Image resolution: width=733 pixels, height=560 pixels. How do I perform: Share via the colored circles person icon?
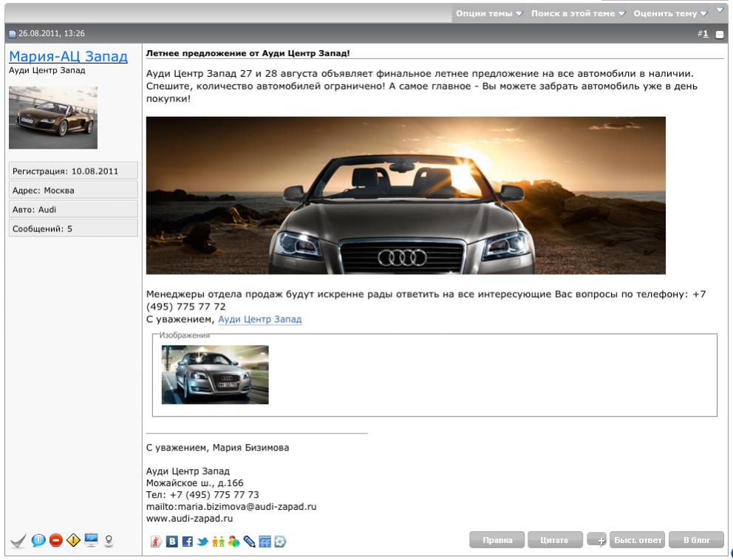pos(233,542)
